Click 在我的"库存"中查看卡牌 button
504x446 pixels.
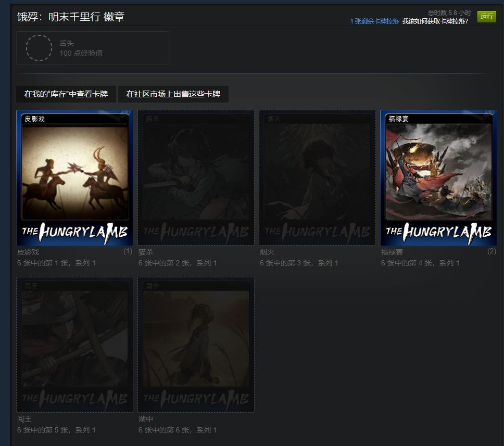(x=66, y=94)
